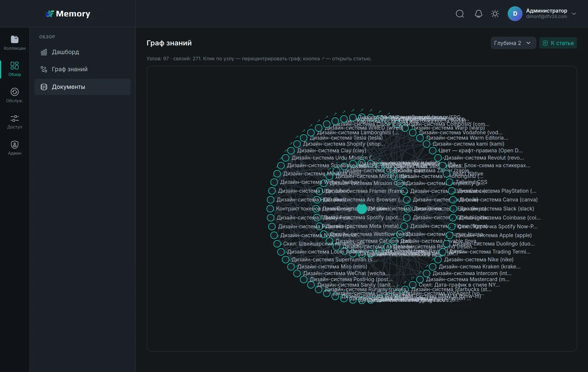Select the Дизайн-система Loom node circle
The width and height of the screenshot is (588, 372).
click(x=281, y=252)
